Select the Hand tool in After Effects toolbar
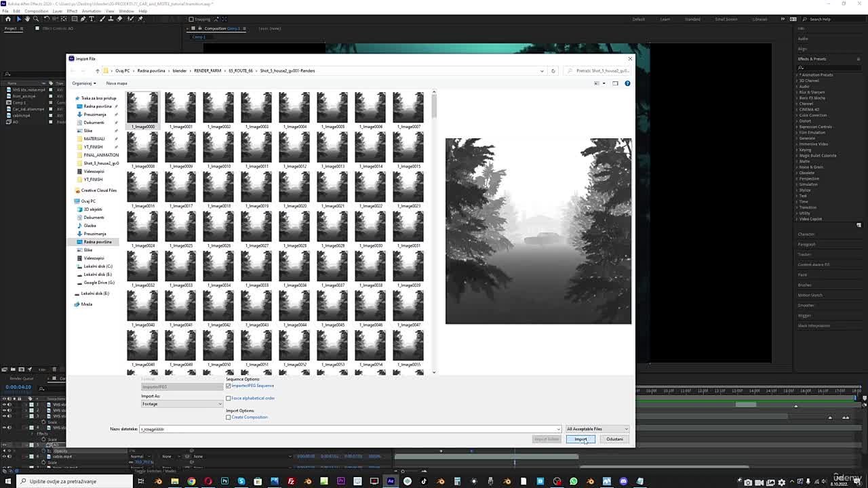Image resolution: width=868 pixels, height=488 pixels. point(27,19)
